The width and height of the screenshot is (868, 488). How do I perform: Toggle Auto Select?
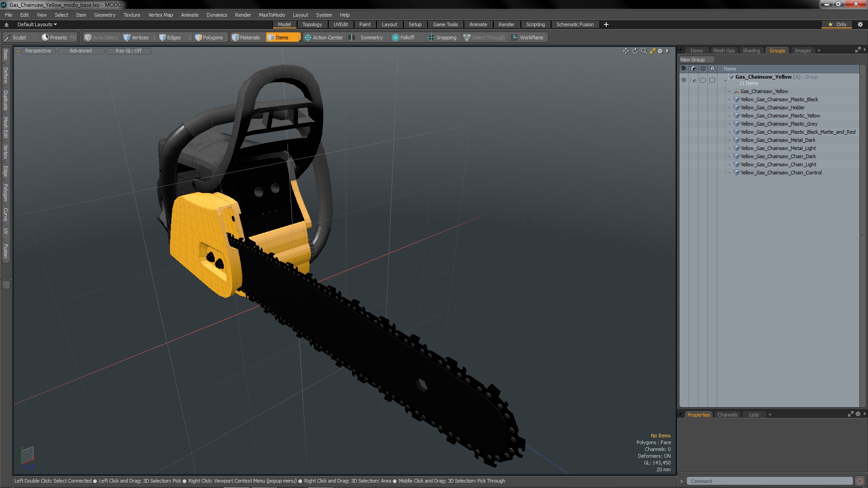[x=101, y=38]
